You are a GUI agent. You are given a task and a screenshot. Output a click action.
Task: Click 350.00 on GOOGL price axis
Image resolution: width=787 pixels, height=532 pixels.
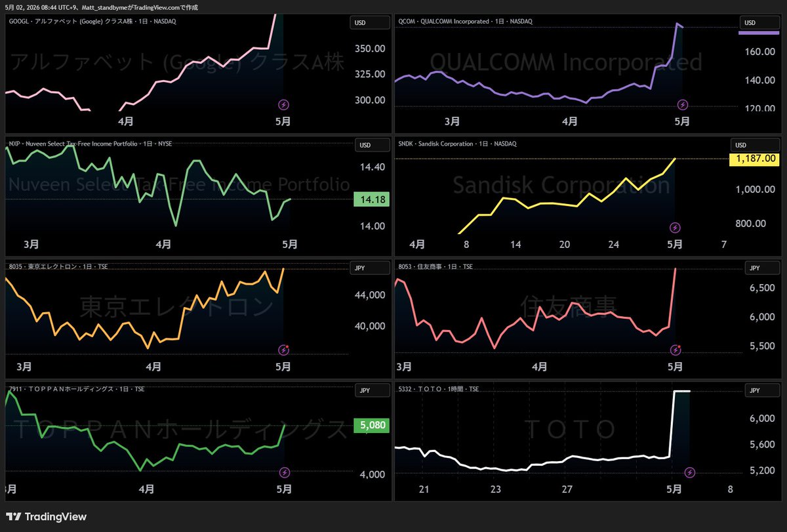371,49
